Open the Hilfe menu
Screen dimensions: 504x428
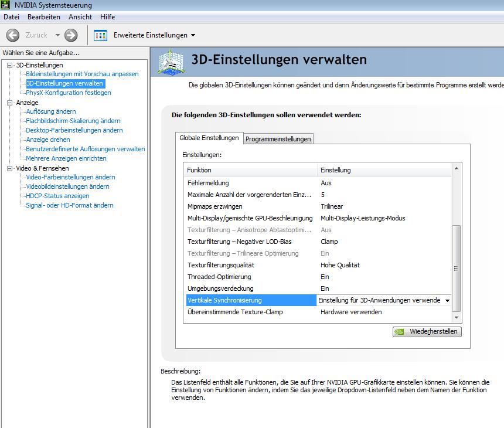(107, 17)
